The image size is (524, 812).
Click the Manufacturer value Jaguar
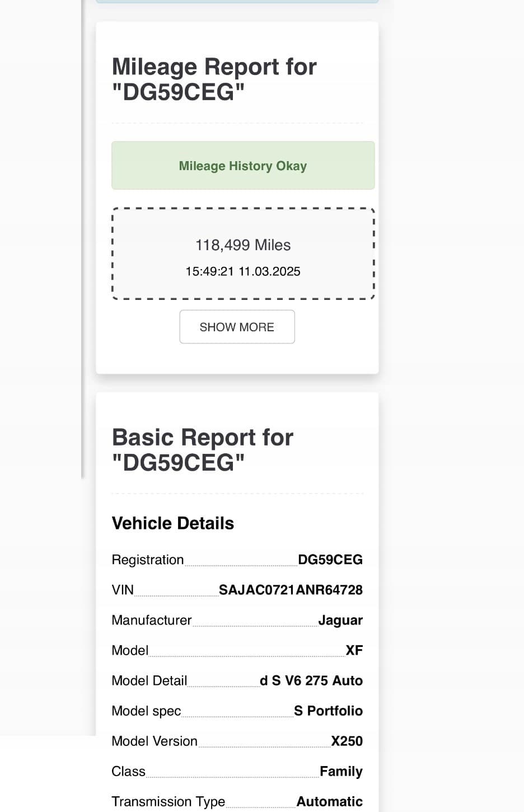point(340,620)
